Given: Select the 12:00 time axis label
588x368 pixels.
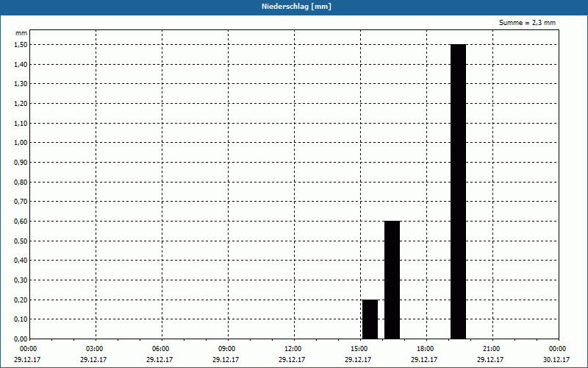Looking at the screenshot, I should pyautogui.click(x=293, y=349).
